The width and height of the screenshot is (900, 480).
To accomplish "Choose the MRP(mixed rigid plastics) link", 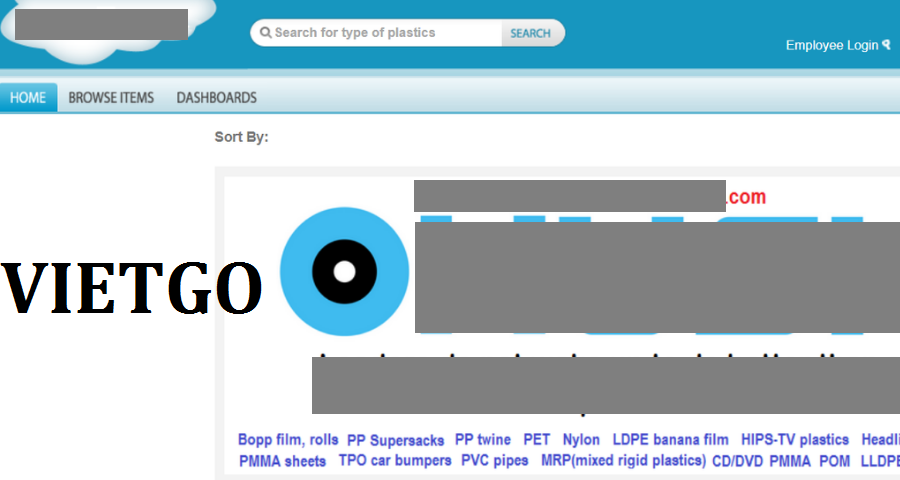I will point(623,461).
